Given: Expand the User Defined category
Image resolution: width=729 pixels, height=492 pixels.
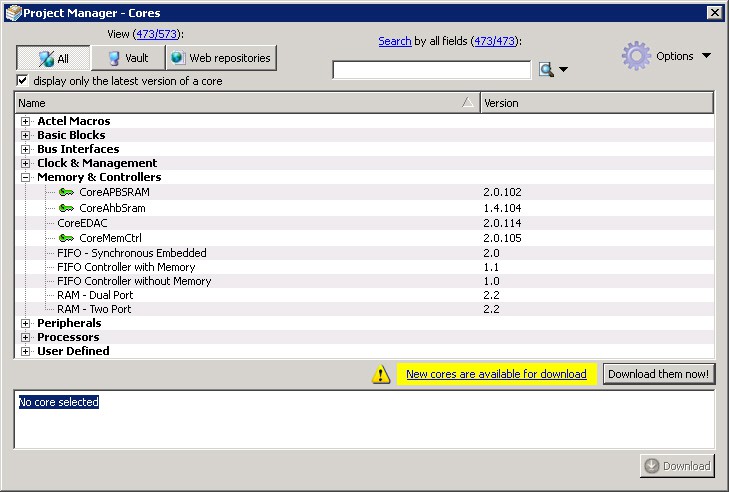Looking at the screenshot, I should tap(26, 351).
